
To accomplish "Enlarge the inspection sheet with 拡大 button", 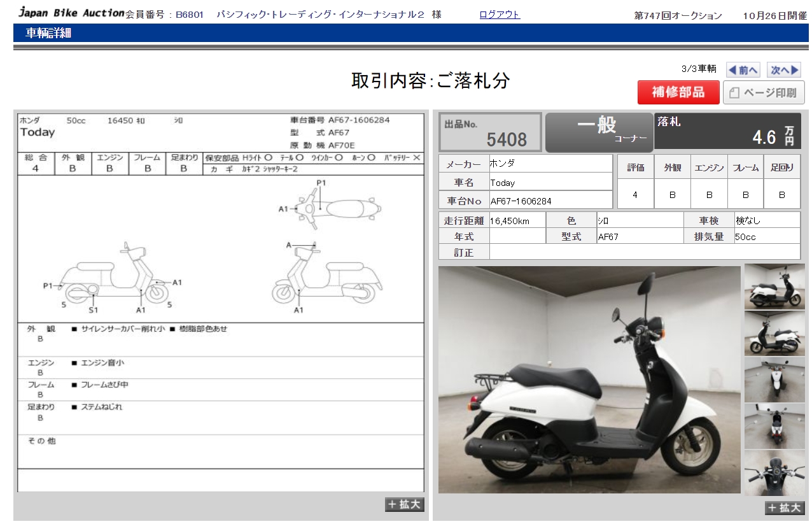I will [x=405, y=504].
